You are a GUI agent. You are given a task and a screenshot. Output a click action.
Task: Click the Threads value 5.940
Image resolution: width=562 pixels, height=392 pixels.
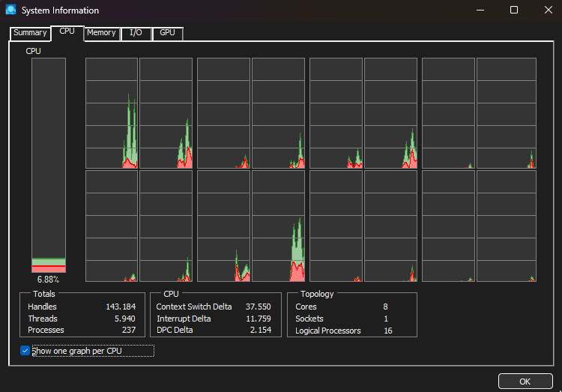(124, 319)
